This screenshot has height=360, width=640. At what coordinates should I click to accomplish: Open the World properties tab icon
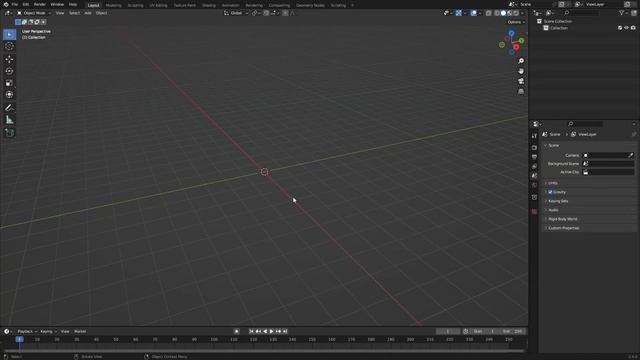[534, 185]
